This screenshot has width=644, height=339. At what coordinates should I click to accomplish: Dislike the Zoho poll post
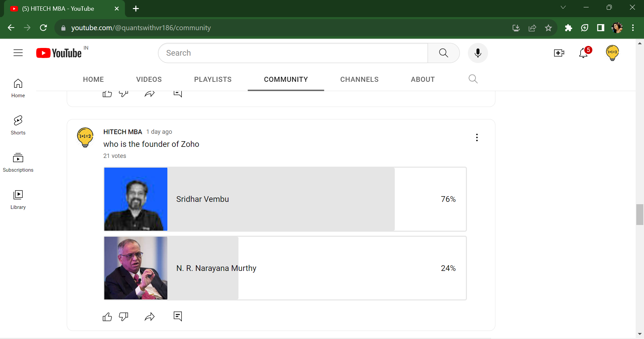click(x=123, y=317)
